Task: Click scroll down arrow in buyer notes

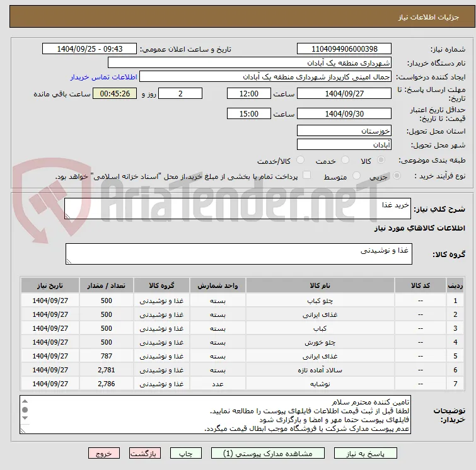Action: tap(25, 418)
